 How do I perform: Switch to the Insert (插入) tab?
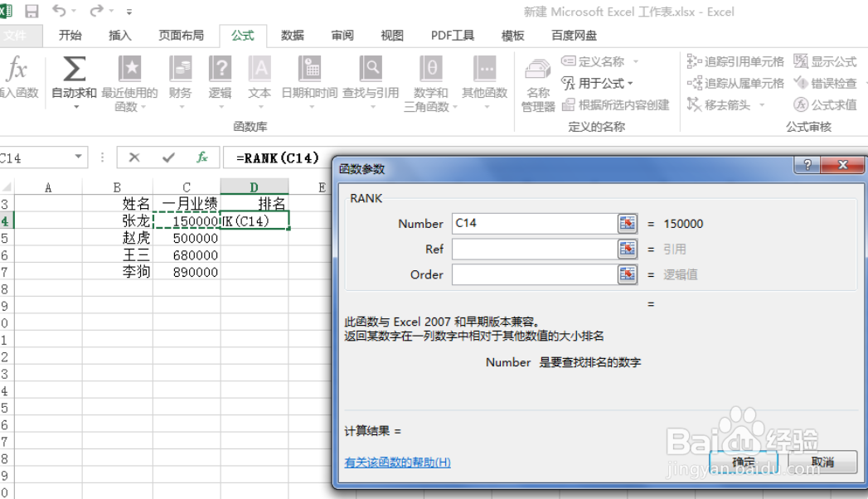120,36
